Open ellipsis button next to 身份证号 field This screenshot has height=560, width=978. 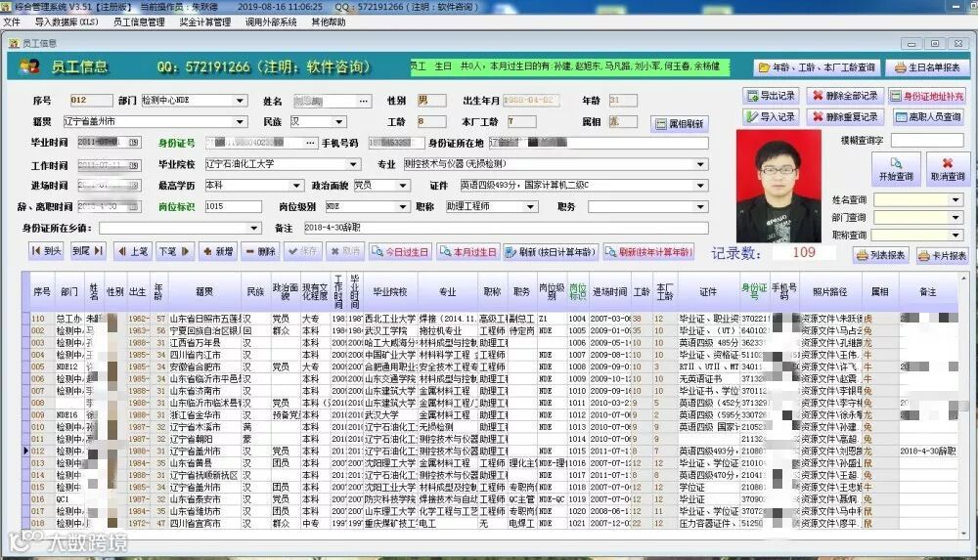tap(310, 143)
